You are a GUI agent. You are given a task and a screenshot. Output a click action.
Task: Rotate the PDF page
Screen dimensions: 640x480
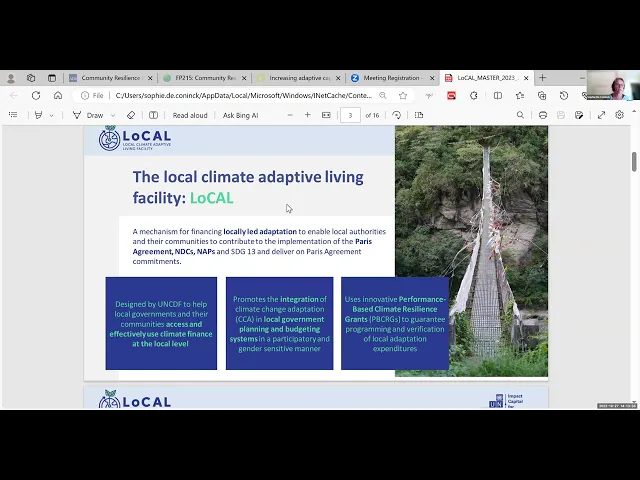pyautogui.click(x=396, y=115)
